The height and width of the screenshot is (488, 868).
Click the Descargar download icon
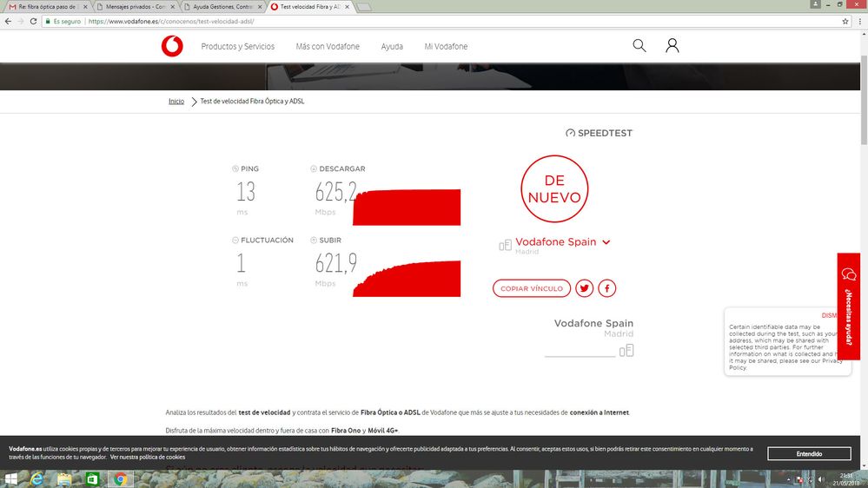tap(314, 168)
